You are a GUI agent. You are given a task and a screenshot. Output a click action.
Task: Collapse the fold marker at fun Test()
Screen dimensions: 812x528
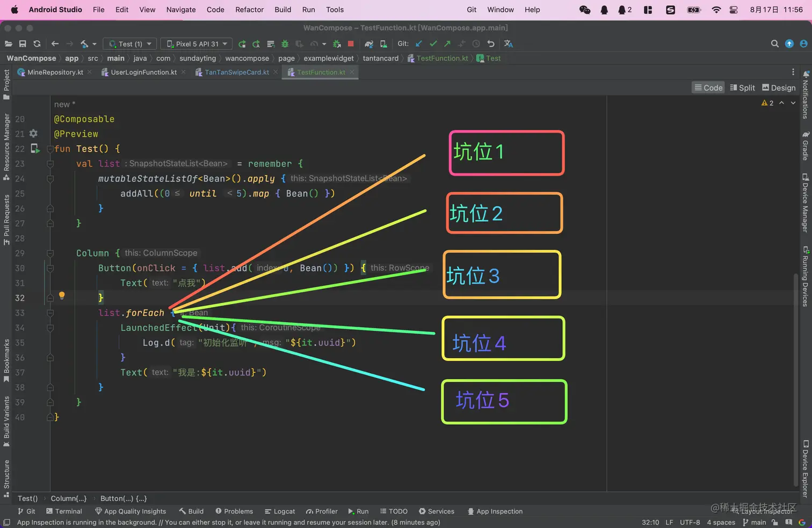tap(50, 149)
